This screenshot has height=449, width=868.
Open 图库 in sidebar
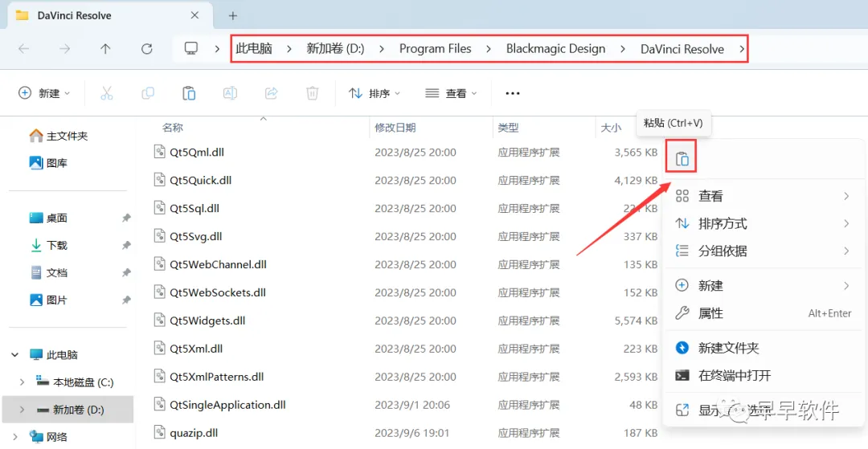pos(48,163)
